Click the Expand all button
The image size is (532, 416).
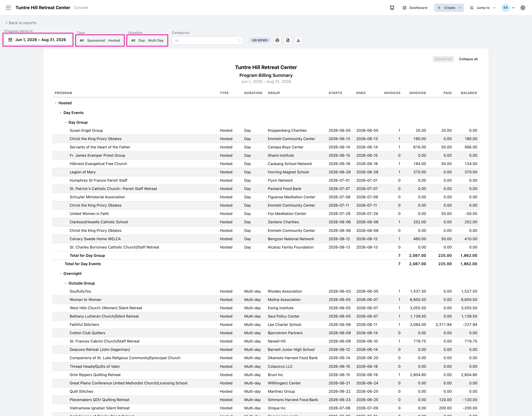click(443, 59)
